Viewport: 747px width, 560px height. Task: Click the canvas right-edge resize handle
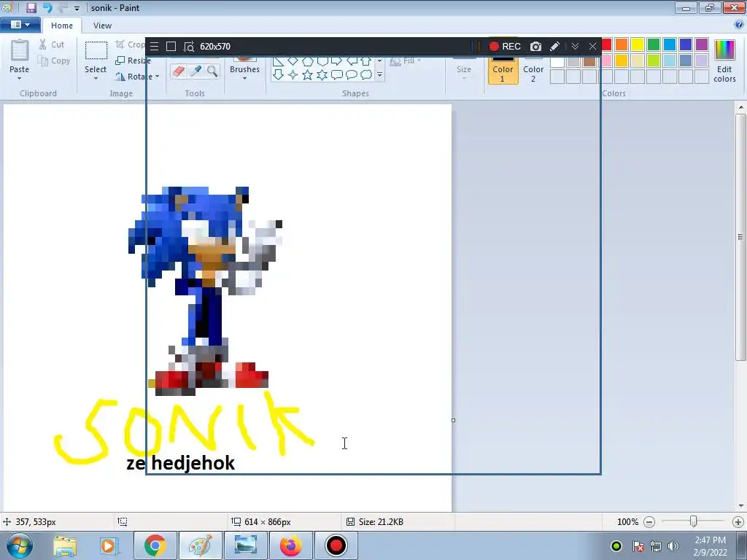453,420
